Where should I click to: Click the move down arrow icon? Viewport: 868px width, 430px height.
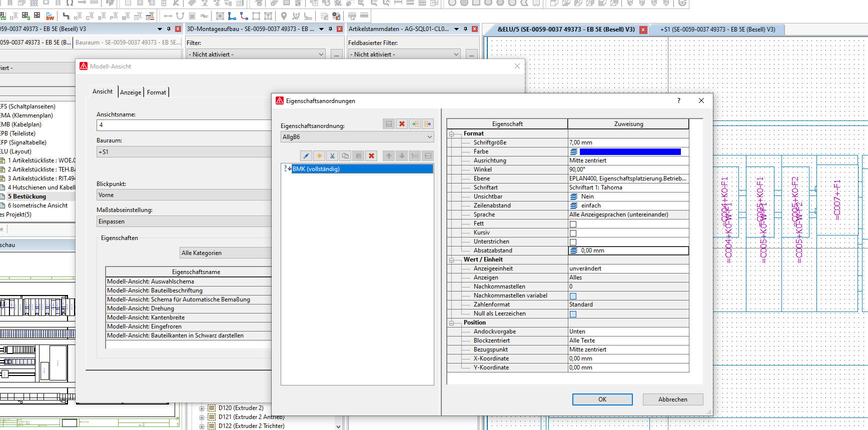coord(402,156)
